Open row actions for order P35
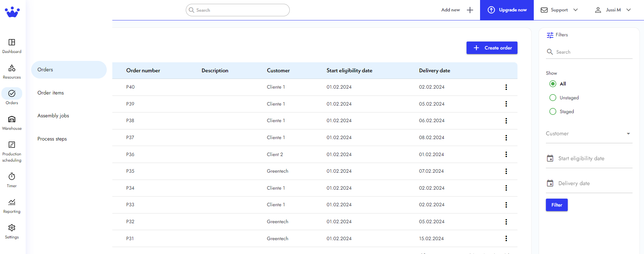The width and height of the screenshot is (644, 254). click(506, 171)
